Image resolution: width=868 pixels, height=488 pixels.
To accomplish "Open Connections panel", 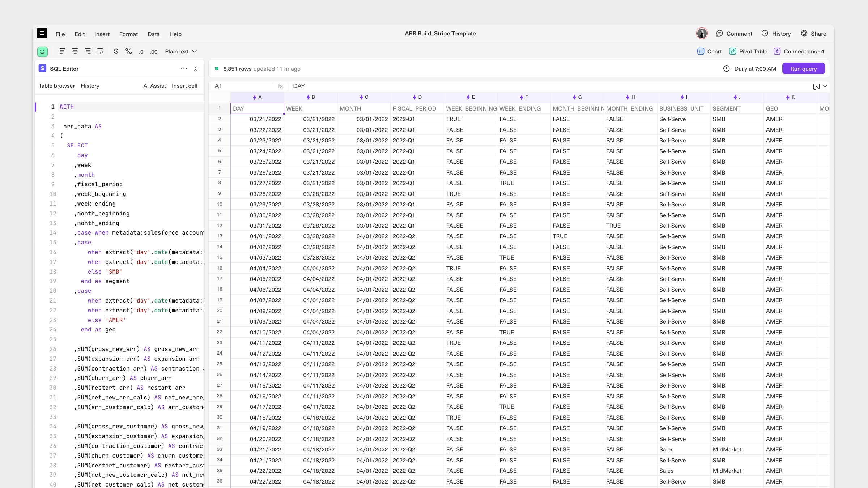I will pyautogui.click(x=799, y=51).
